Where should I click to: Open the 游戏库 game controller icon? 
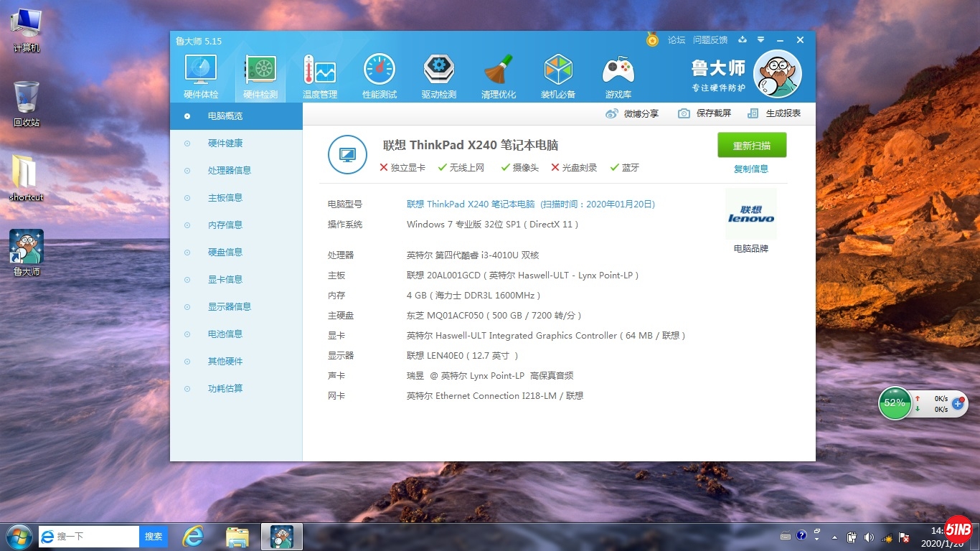pyautogui.click(x=618, y=76)
